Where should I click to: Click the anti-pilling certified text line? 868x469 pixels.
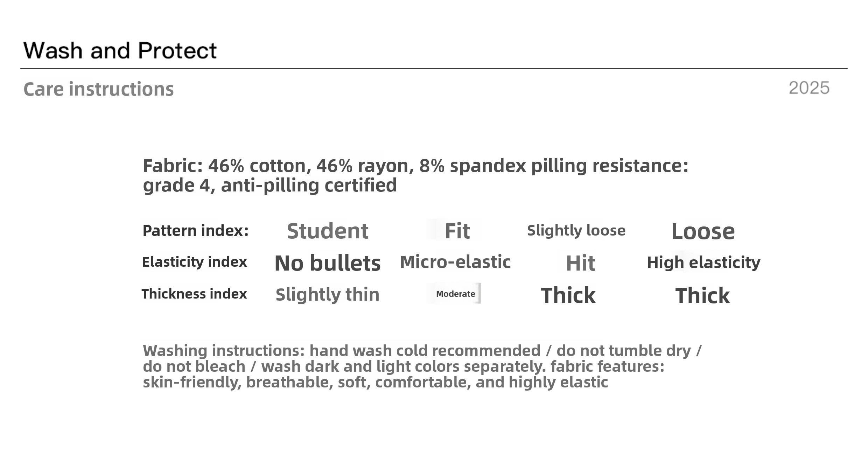click(x=270, y=185)
